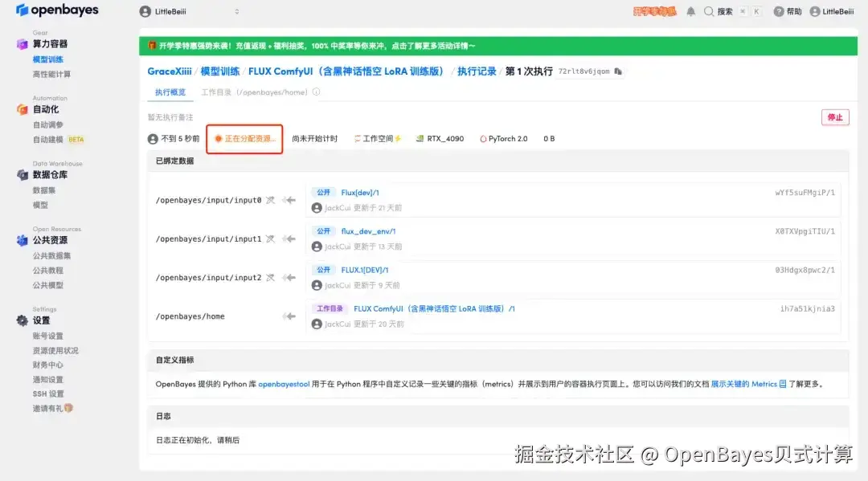Click arrow icon beside /openbayes/input/input0

[x=289, y=200]
